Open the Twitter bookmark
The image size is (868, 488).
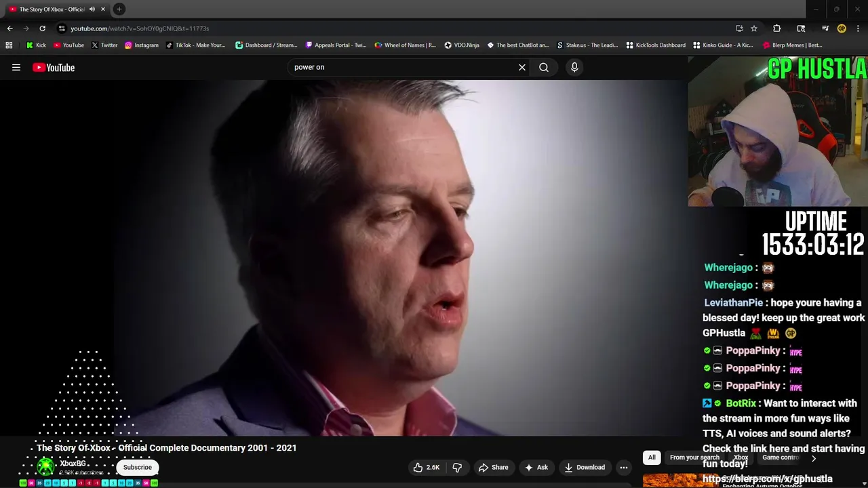point(104,45)
